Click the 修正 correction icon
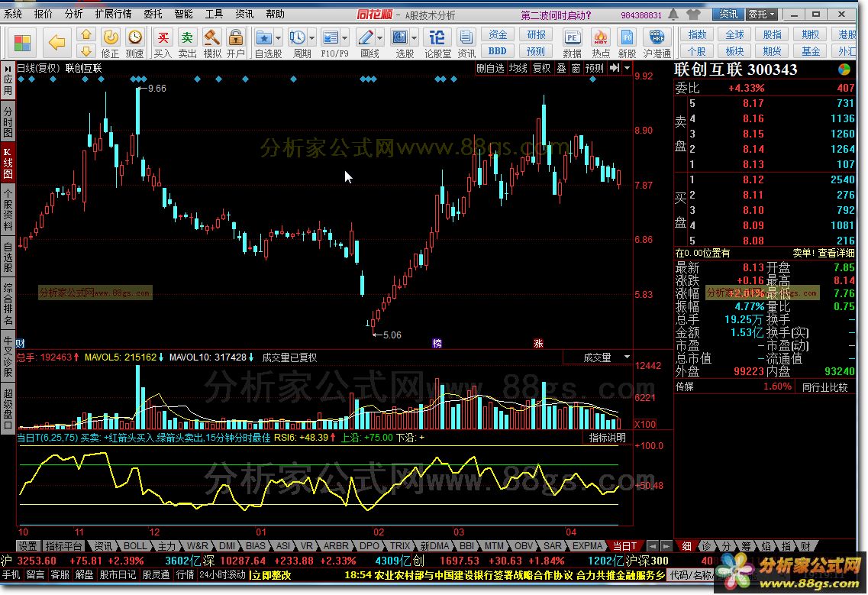The height and width of the screenshot is (595, 868). coord(110,44)
